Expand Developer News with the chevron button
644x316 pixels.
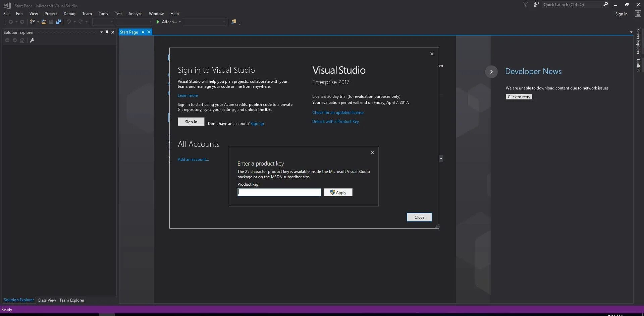click(491, 71)
